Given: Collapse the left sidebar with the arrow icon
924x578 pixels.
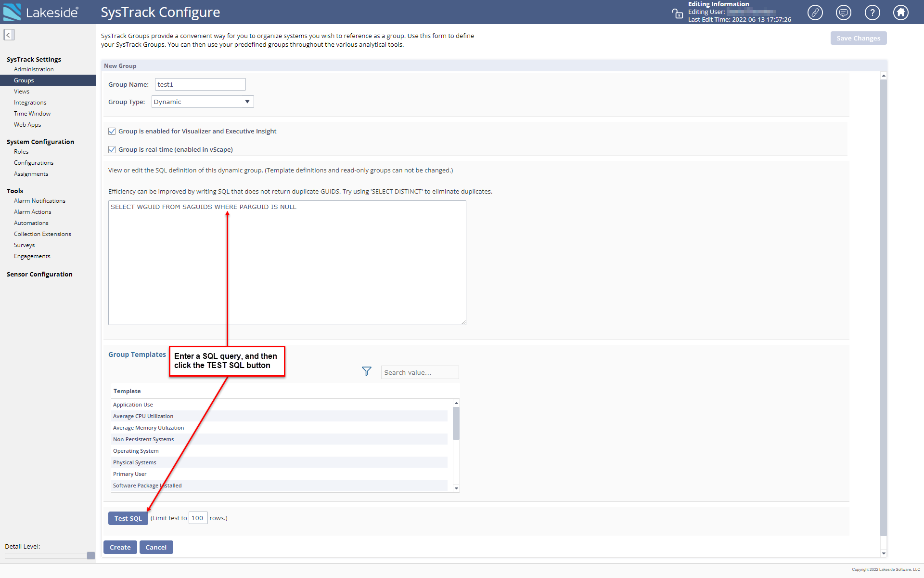Looking at the screenshot, I should tap(9, 35).
